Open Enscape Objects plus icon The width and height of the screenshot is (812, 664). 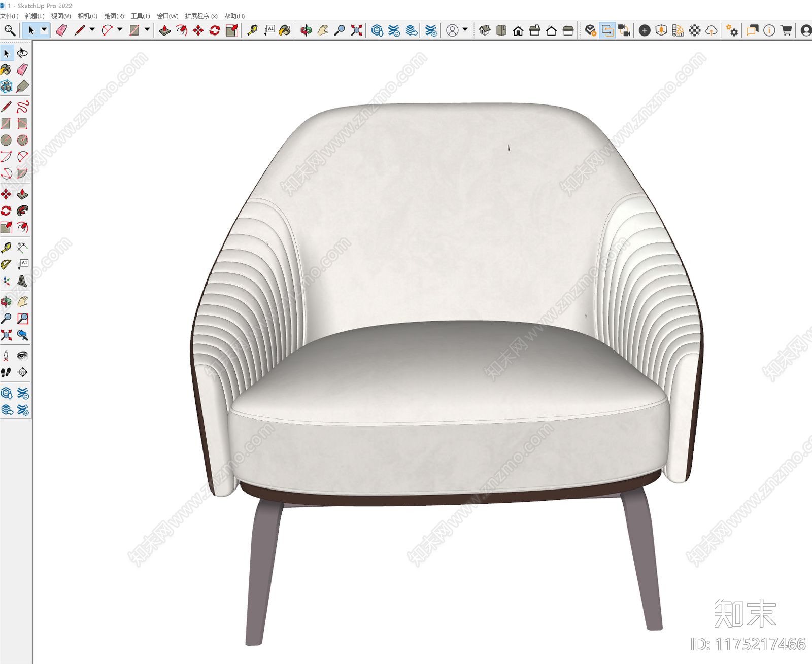pos(645,30)
